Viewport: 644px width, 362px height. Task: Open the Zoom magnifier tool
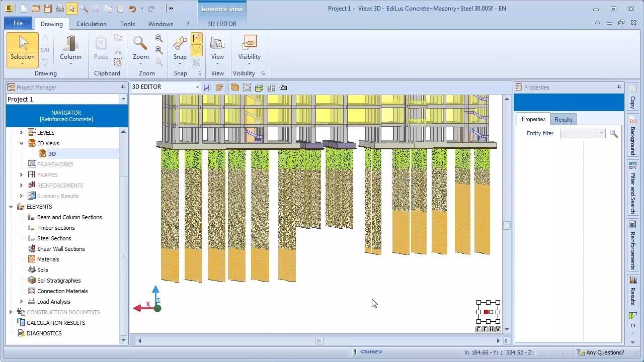click(x=140, y=50)
